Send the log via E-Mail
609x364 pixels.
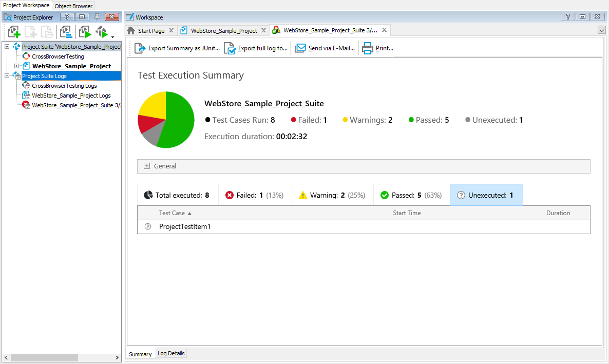point(325,48)
